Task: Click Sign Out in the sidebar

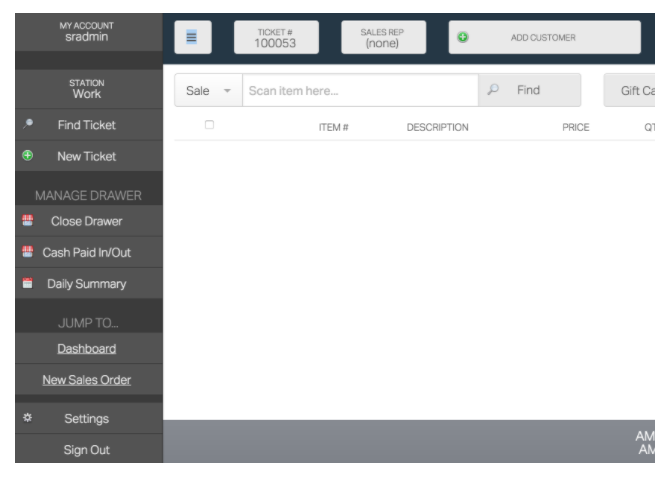Action: [87, 450]
